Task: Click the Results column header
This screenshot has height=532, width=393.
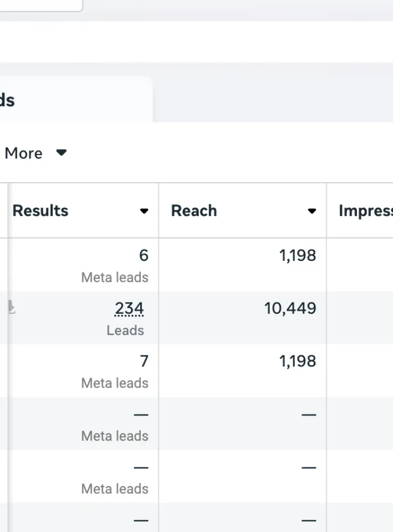Action: tap(41, 211)
